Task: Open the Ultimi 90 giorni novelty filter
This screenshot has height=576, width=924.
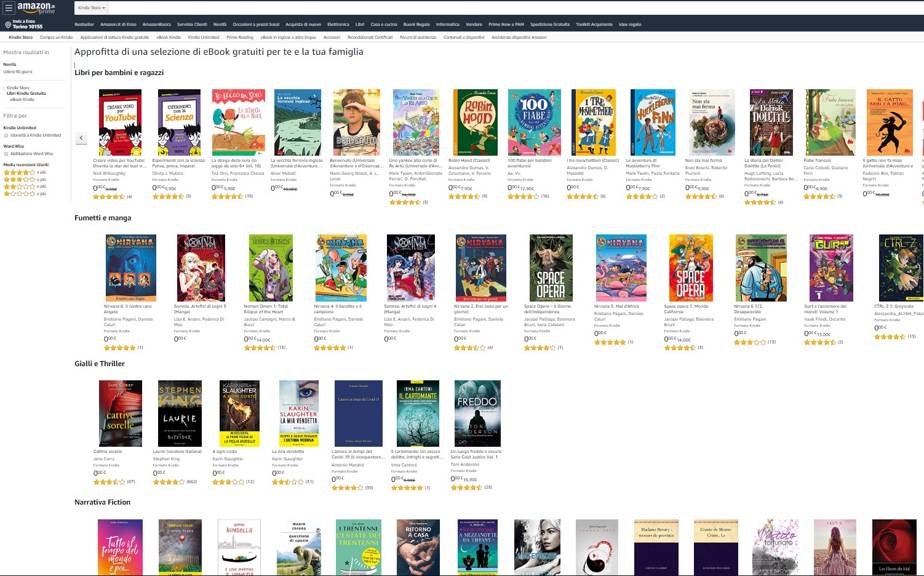Action: coord(18,72)
